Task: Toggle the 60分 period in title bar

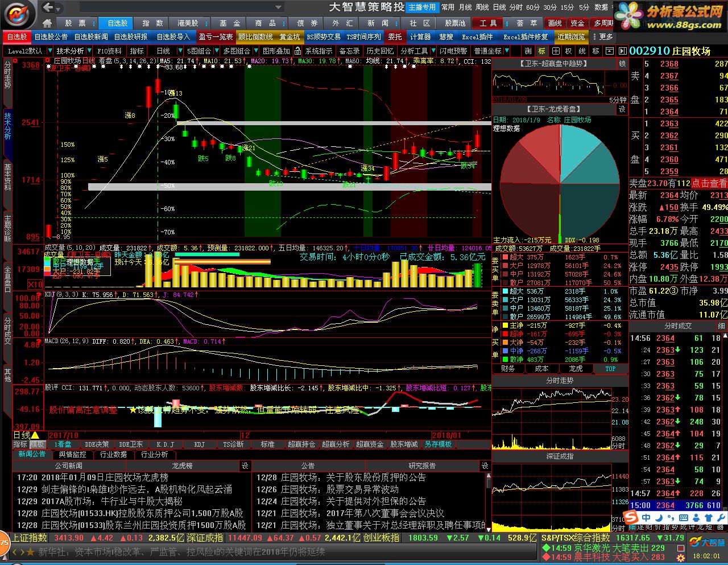Action: [x=532, y=7]
